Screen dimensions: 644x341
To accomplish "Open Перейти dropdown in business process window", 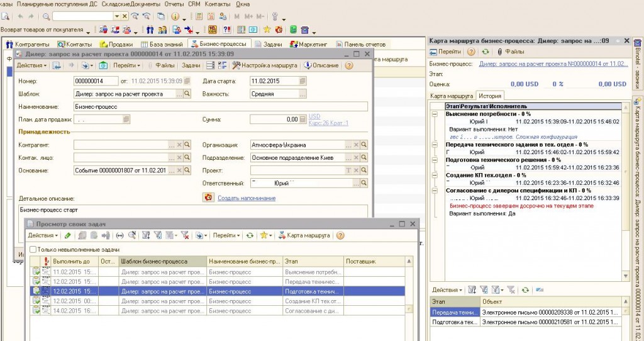I will click(126, 65).
